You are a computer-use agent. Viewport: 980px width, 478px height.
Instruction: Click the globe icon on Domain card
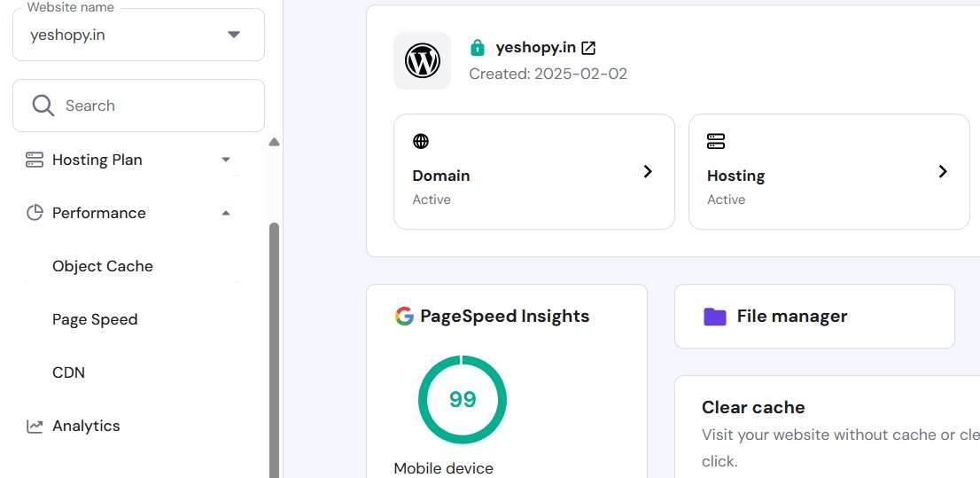tap(421, 141)
